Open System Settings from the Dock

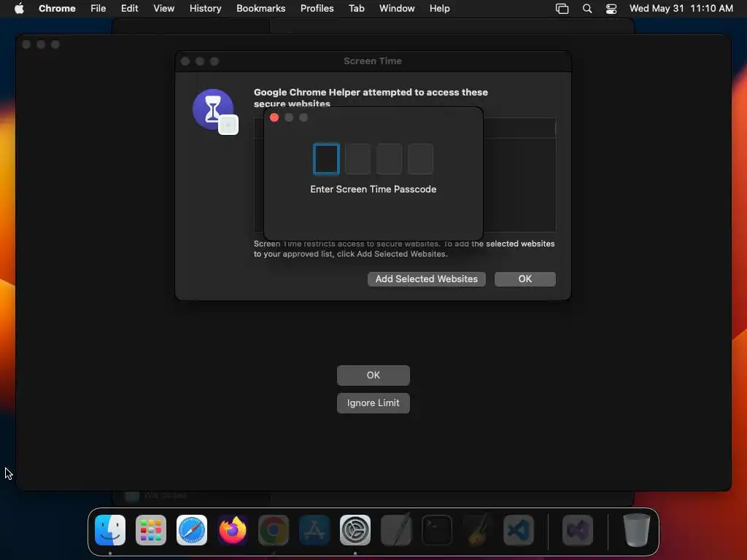[x=355, y=530]
